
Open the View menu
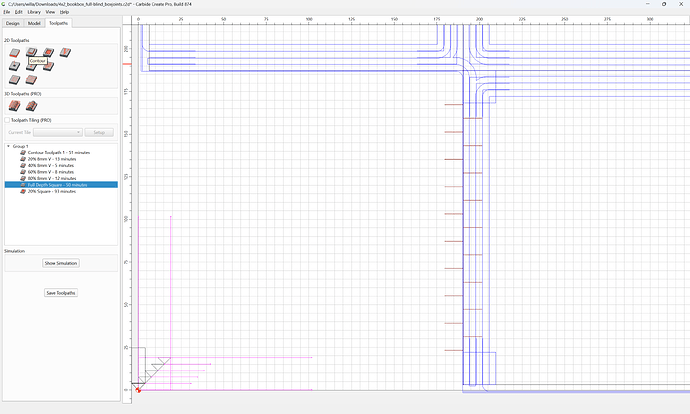(x=50, y=12)
